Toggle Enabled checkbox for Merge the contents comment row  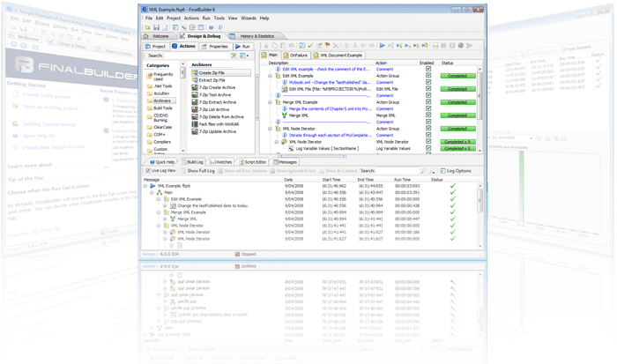428,108
